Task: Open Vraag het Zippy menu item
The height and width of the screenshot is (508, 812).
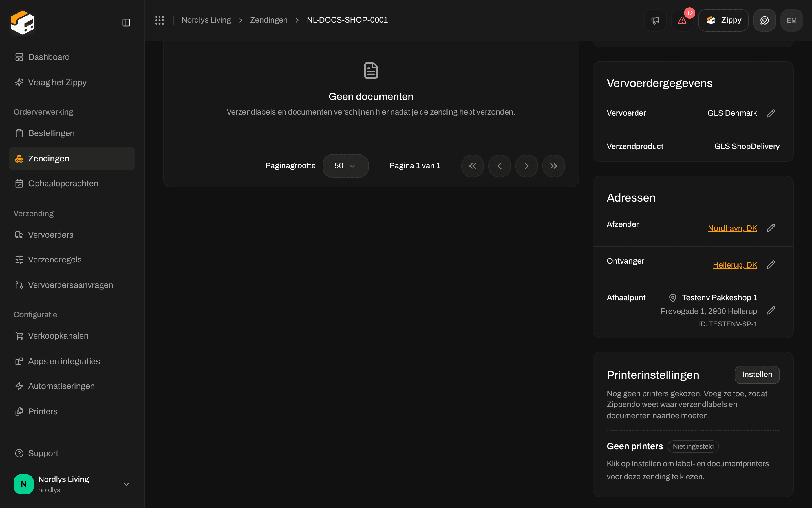Action: [72, 82]
